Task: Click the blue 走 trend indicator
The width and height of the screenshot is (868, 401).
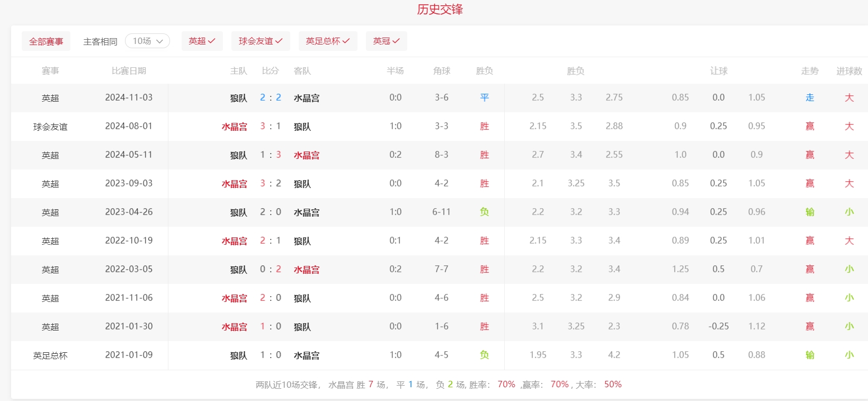Action: [x=810, y=97]
